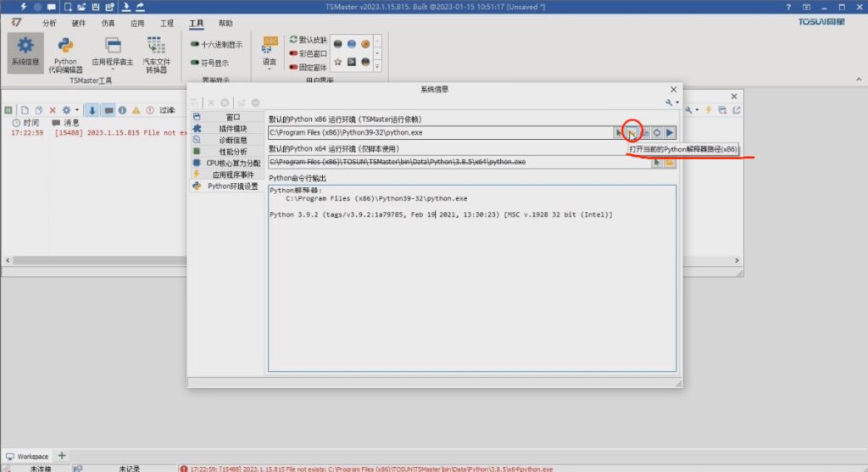Click the run arrow button for x86 Python path

tap(670, 133)
